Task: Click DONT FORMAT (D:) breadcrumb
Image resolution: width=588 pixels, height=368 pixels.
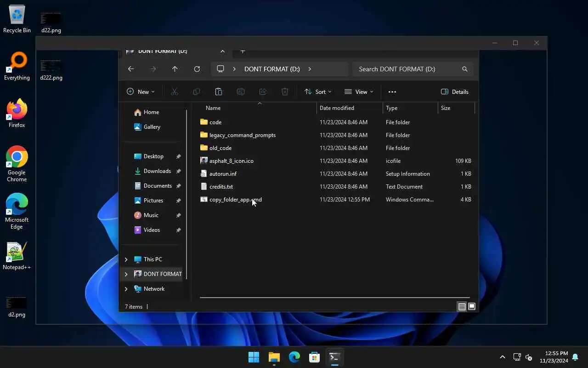Action: (272, 69)
